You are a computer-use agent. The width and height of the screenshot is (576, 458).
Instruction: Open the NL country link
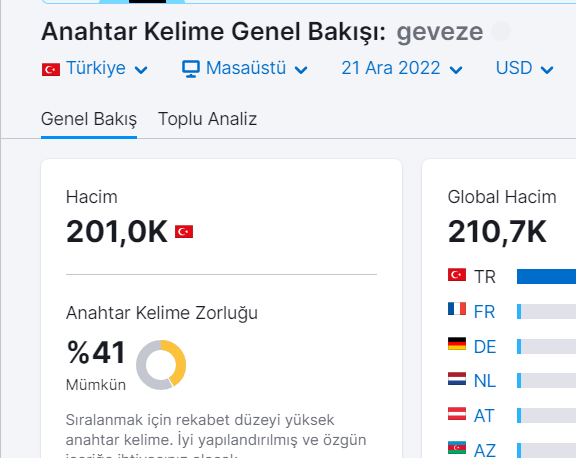(x=485, y=381)
